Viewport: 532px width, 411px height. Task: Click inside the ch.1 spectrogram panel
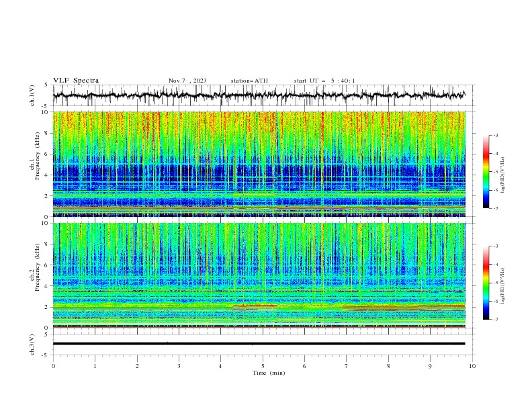pos(259,164)
